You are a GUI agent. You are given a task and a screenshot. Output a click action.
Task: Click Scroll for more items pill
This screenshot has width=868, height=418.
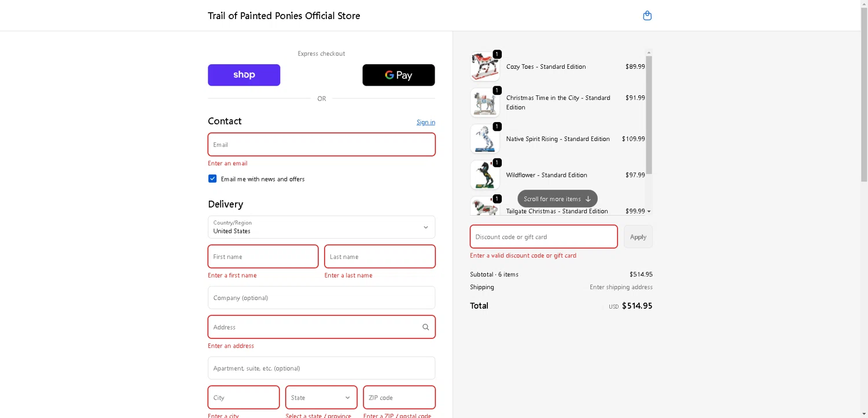tap(557, 199)
